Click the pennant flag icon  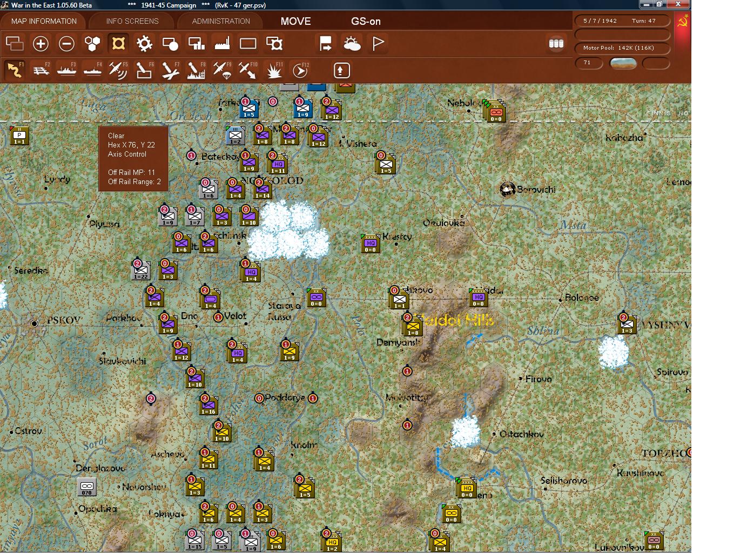(x=378, y=44)
